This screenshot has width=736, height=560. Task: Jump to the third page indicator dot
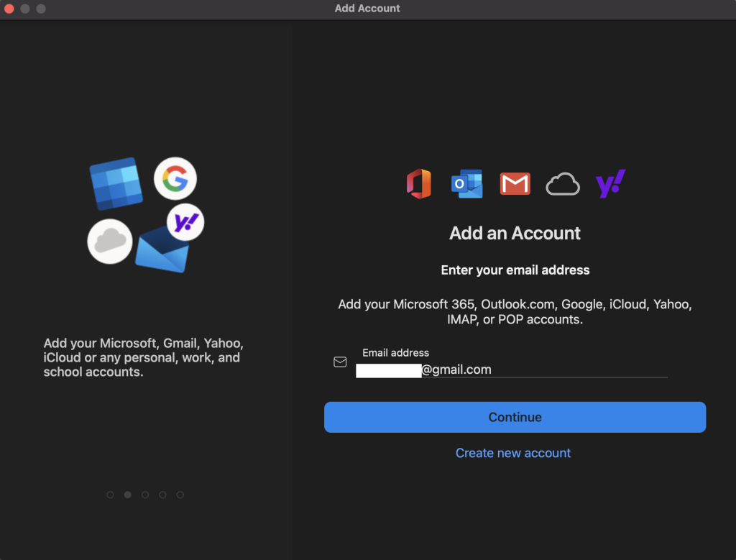click(x=145, y=495)
